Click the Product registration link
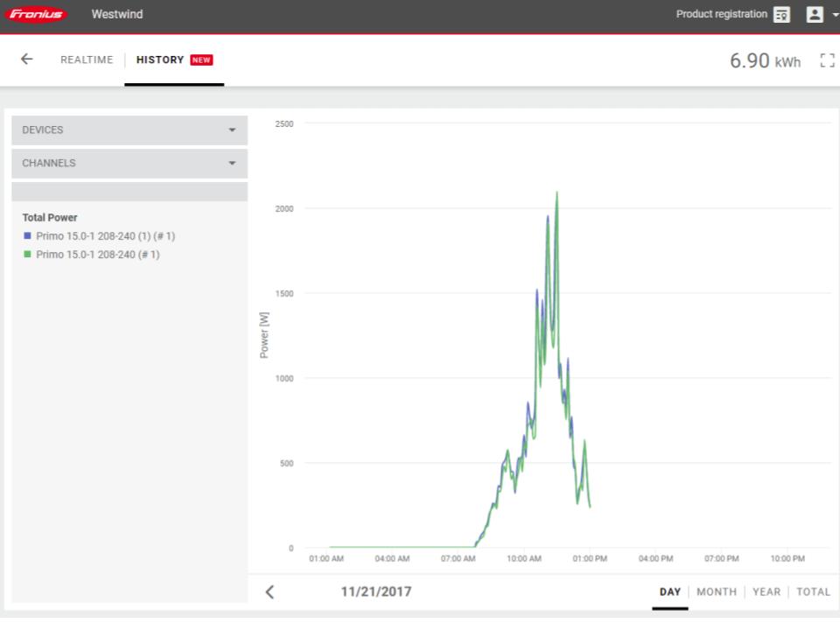 pos(721,15)
